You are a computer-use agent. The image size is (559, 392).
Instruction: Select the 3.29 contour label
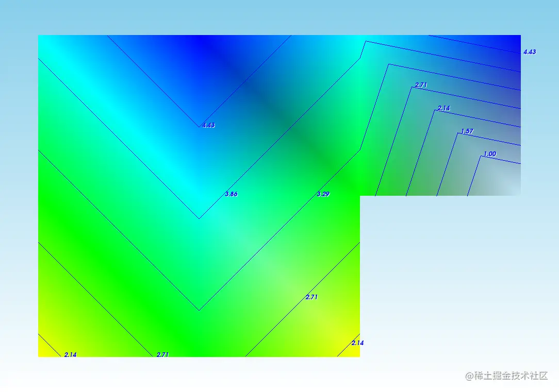pos(323,194)
